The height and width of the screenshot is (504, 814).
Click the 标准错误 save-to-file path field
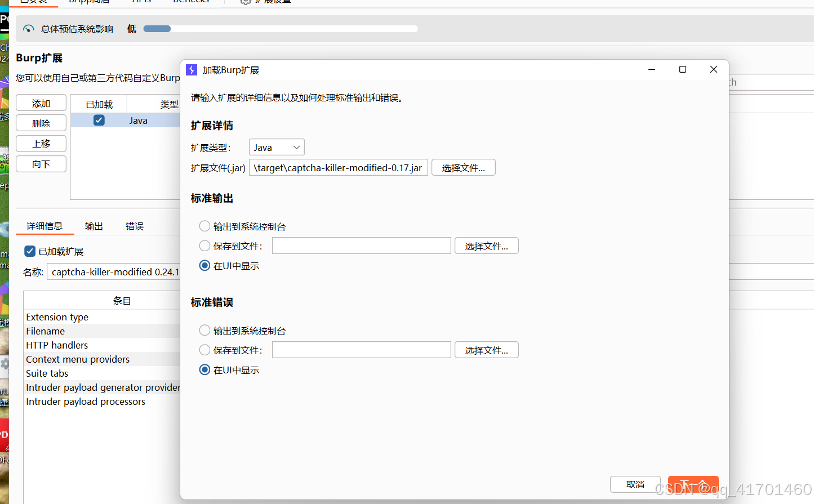point(362,350)
